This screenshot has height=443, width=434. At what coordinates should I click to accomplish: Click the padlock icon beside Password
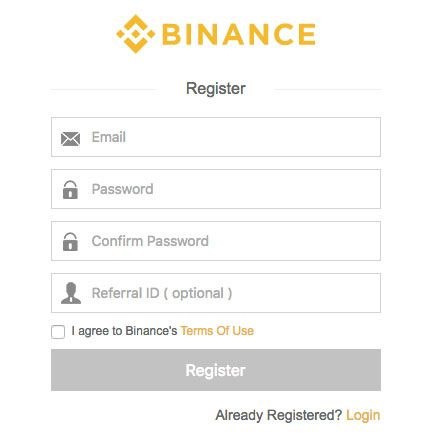click(x=70, y=190)
